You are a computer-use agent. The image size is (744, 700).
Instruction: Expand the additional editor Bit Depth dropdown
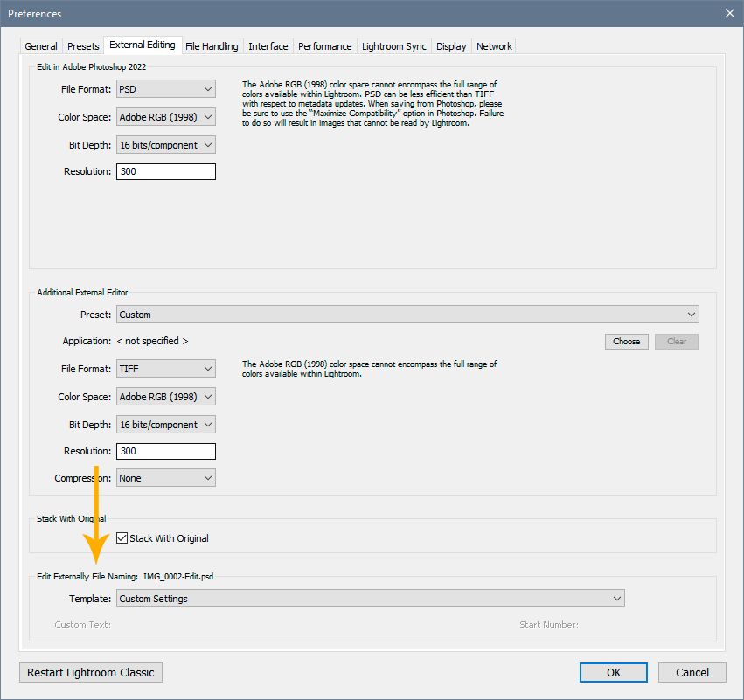coord(165,424)
